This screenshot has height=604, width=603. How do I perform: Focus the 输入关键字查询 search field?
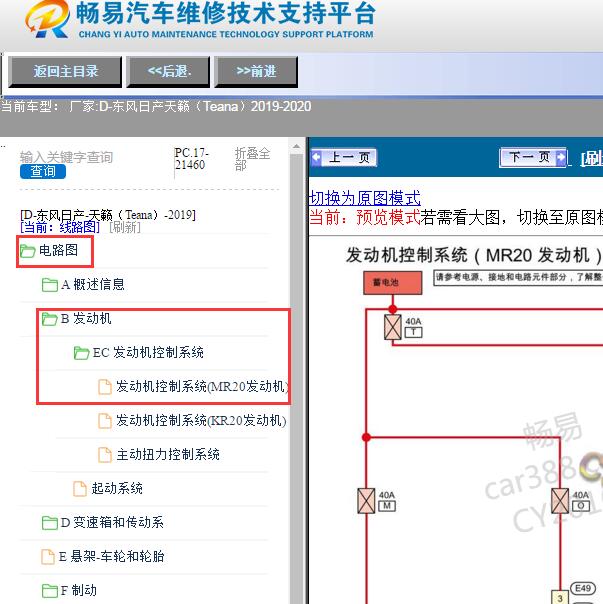click(x=66, y=157)
